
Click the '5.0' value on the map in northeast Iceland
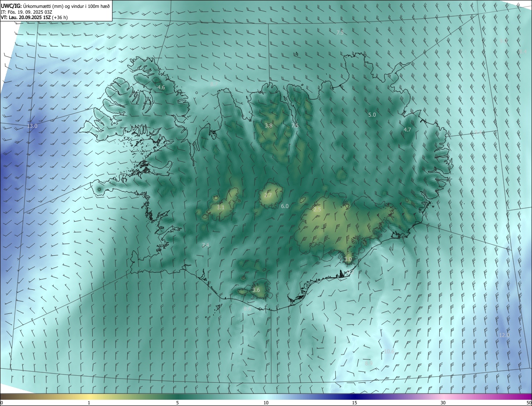click(x=372, y=115)
